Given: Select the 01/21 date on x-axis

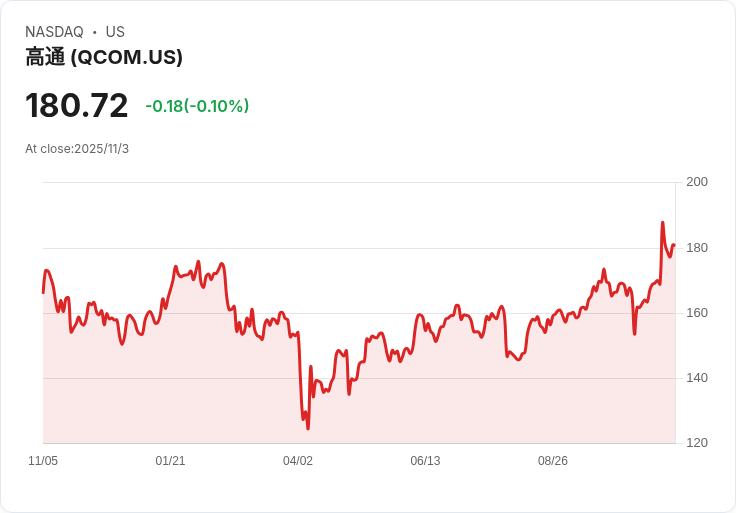Looking at the screenshot, I should click(x=170, y=461).
